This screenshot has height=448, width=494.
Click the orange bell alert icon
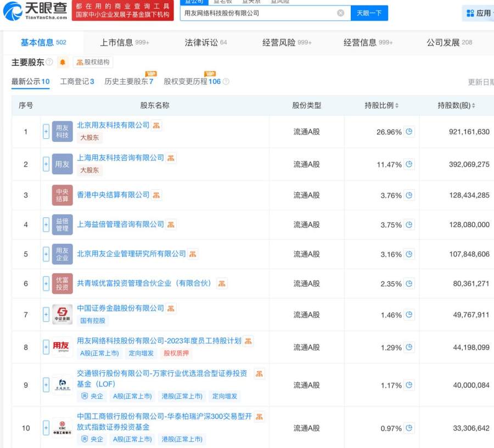pos(63,63)
